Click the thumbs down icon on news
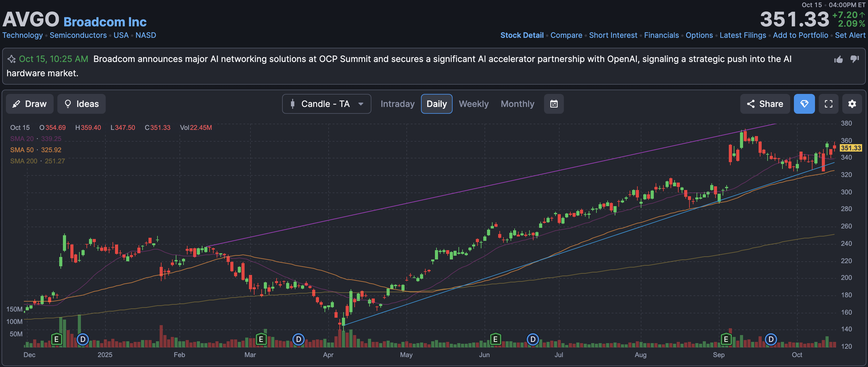This screenshot has width=868, height=367. 855,59
